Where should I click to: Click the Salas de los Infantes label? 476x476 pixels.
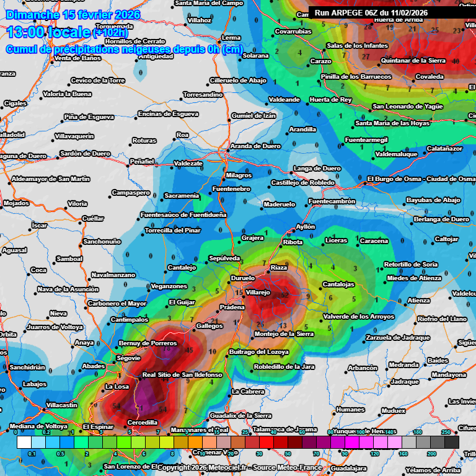click(x=357, y=46)
